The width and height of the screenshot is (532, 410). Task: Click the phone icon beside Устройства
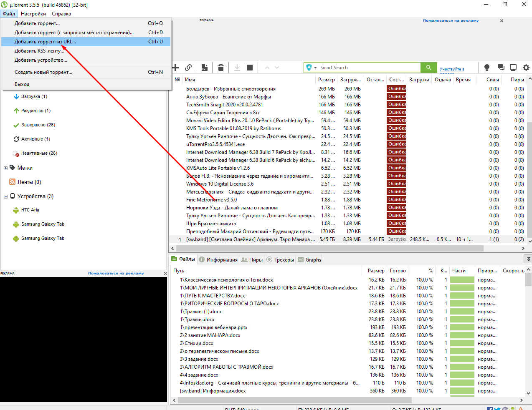pos(13,196)
